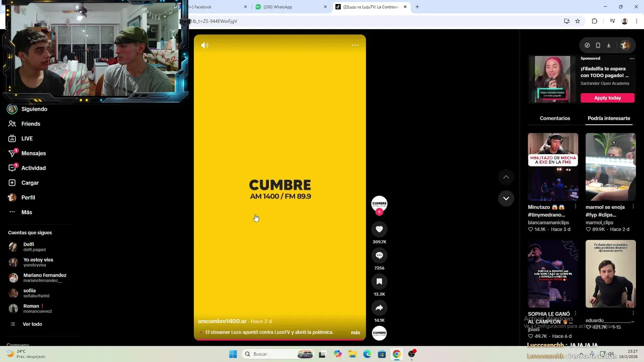Open Microsoft Edge from the taskbar
The width and height of the screenshot is (644, 362).
coord(367,354)
